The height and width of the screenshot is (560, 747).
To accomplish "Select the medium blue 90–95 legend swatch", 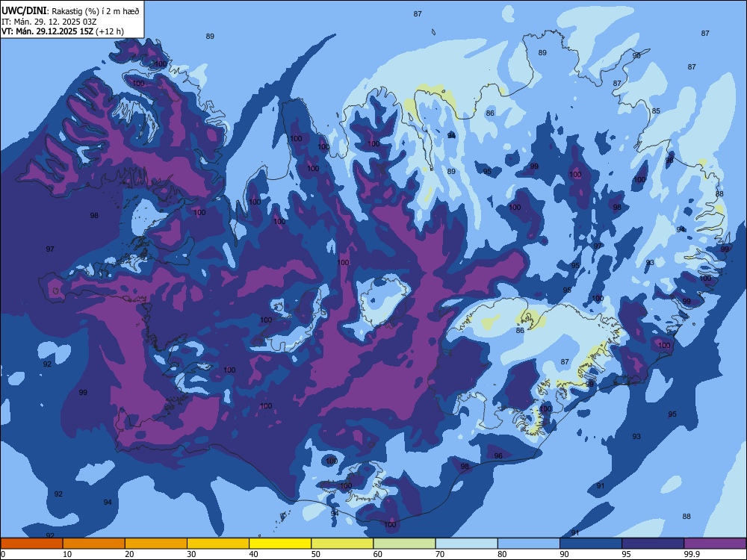I will 591,544.
